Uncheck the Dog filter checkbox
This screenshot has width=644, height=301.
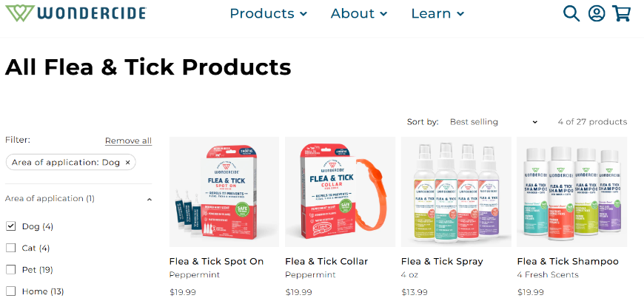pyautogui.click(x=10, y=226)
